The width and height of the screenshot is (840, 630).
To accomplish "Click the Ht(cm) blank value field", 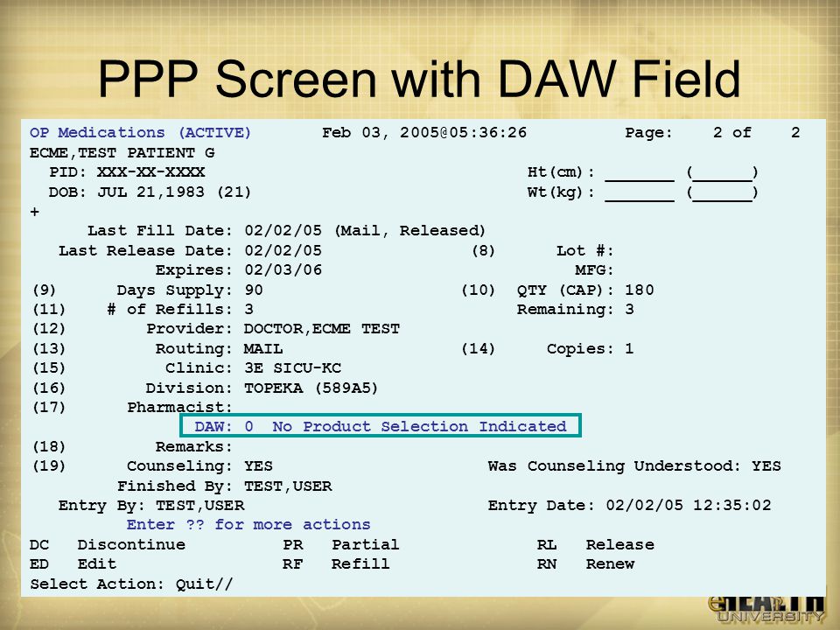I will [x=639, y=175].
